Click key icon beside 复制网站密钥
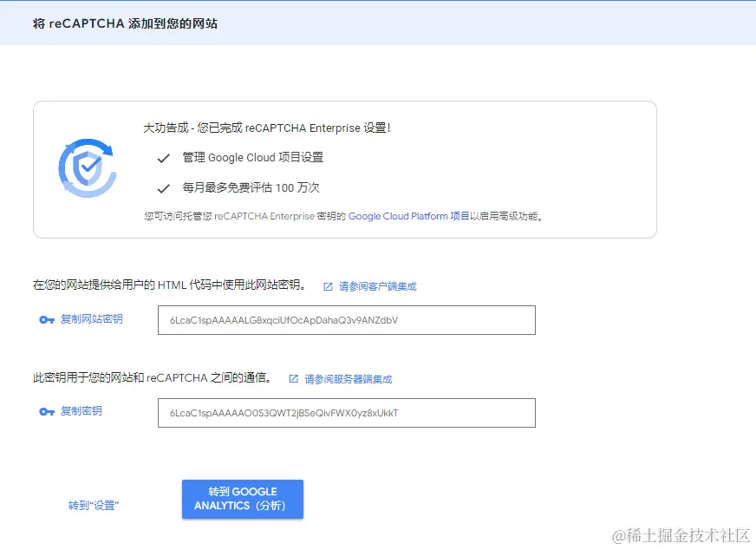 pos(47,319)
